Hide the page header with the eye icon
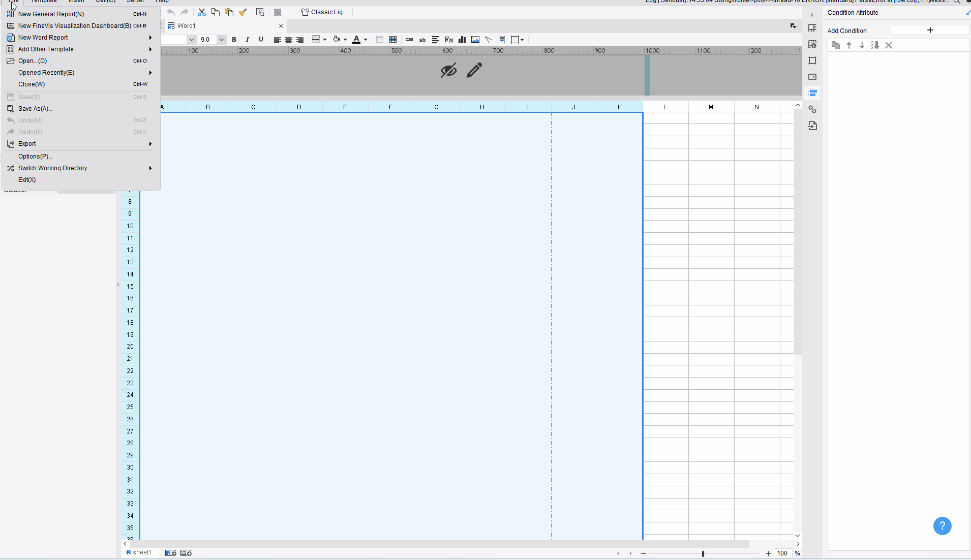This screenshot has height=560, width=971. (448, 71)
